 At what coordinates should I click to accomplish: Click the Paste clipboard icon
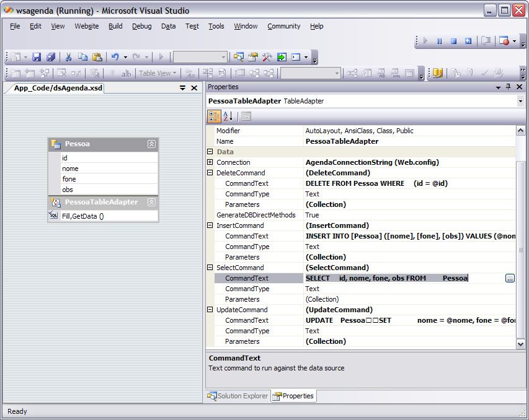click(x=97, y=57)
